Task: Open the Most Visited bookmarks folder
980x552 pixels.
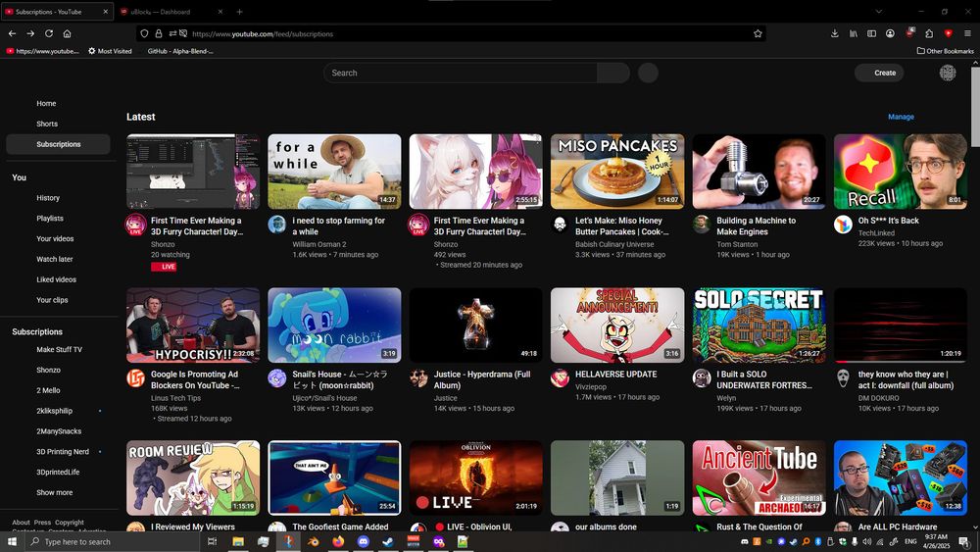Action: tap(110, 51)
